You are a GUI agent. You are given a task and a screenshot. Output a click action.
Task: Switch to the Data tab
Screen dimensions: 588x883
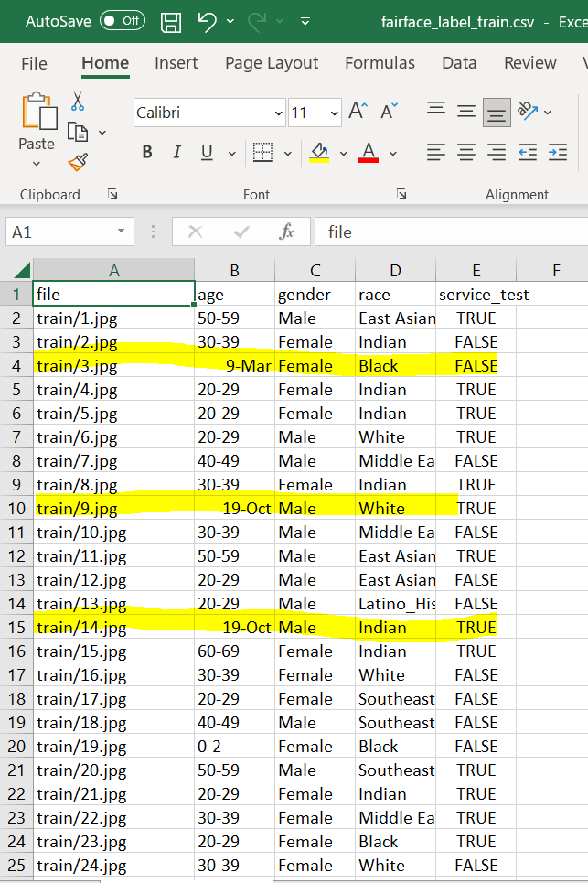459,63
